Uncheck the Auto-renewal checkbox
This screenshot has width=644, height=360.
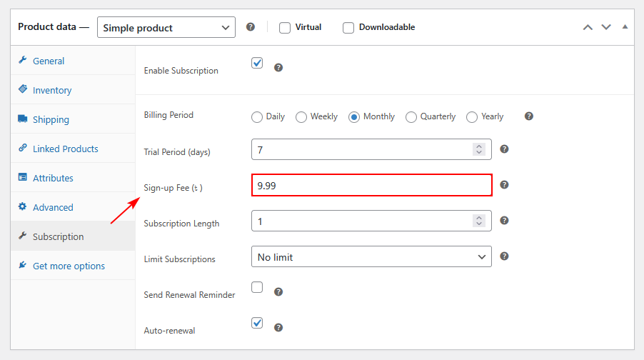click(x=257, y=323)
